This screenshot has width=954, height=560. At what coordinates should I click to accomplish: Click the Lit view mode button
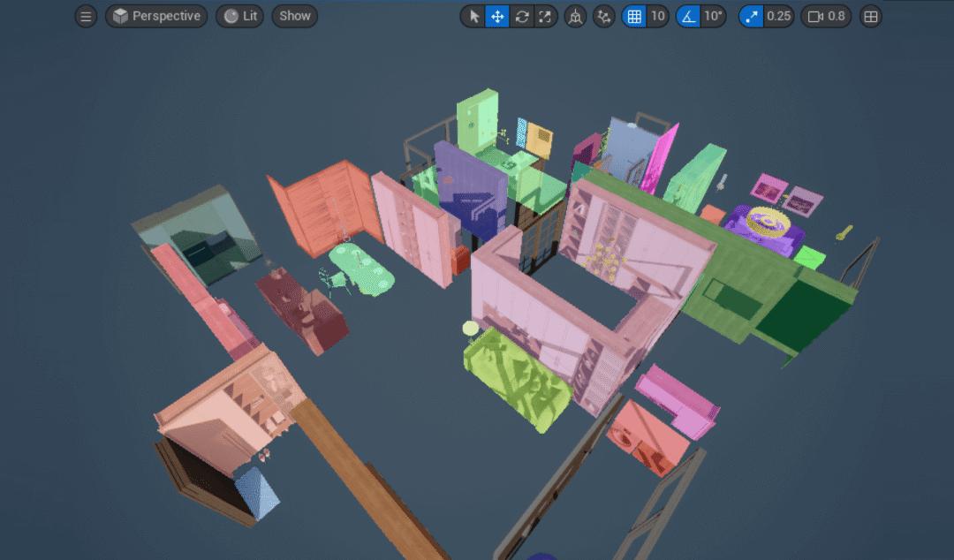[239, 16]
